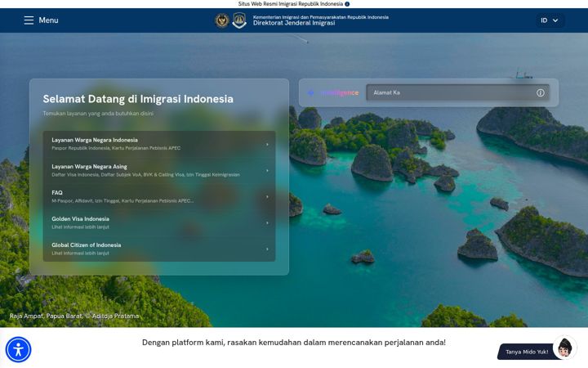Image resolution: width=588 pixels, height=368 pixels.
Task: Expand the FAQ row arrow
Action: tap(267, 197)
